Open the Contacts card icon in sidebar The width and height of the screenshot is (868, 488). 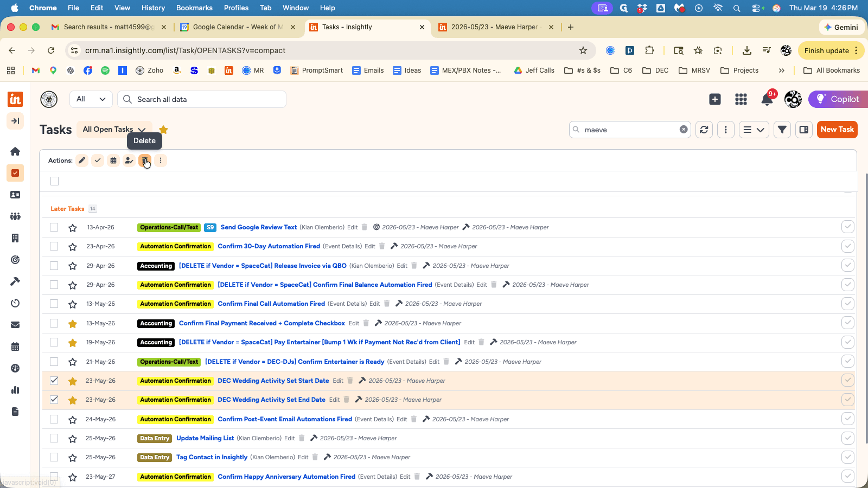pyautogui.click(x=15, y=195)
